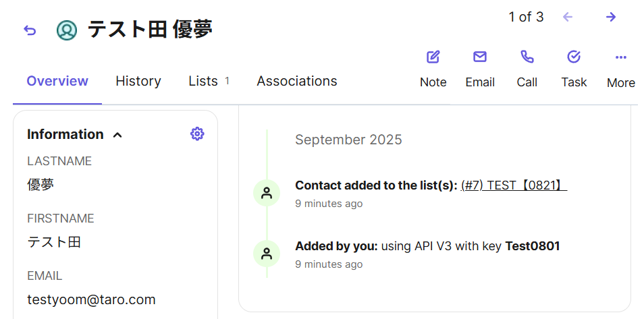
Task: Click '9 minutes ago' under list added event
Action: tap(329, 204)
